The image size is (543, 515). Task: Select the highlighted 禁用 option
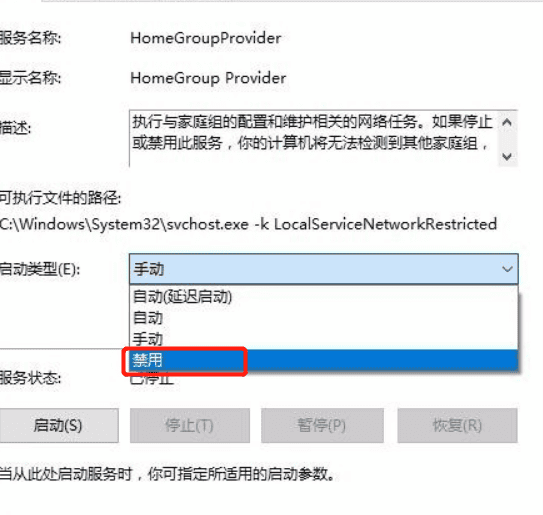(323, 360)
